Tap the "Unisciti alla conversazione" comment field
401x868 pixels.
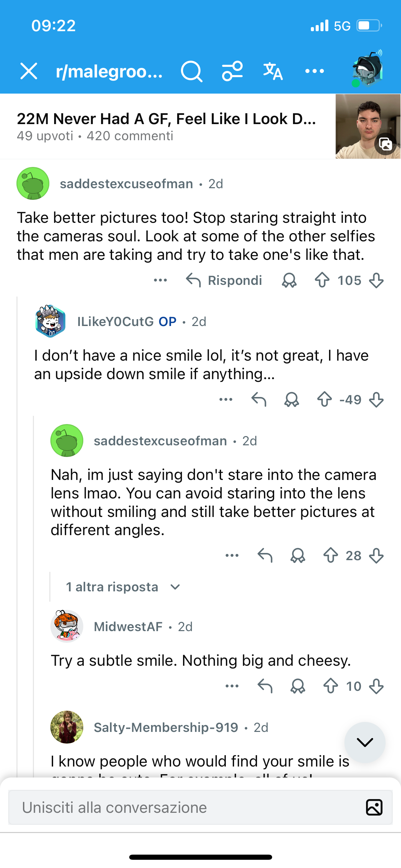pyautogui.click(x=185, y=807)
